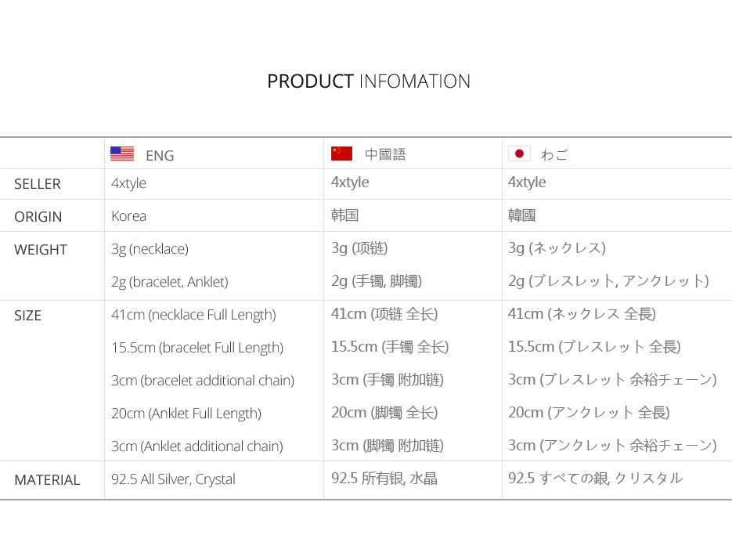Click 41cm (necklace Full Length) text
The width and height of the screenshot is (732, 560).
193,315
